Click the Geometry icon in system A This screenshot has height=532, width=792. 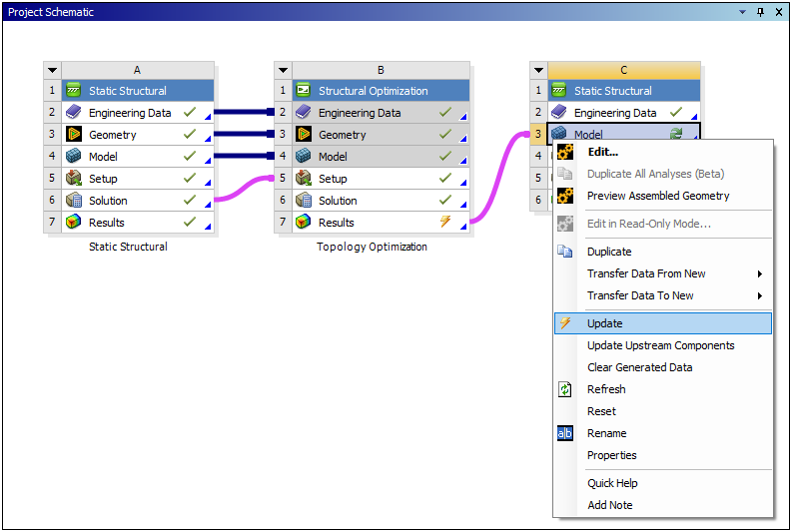point(74,135)
